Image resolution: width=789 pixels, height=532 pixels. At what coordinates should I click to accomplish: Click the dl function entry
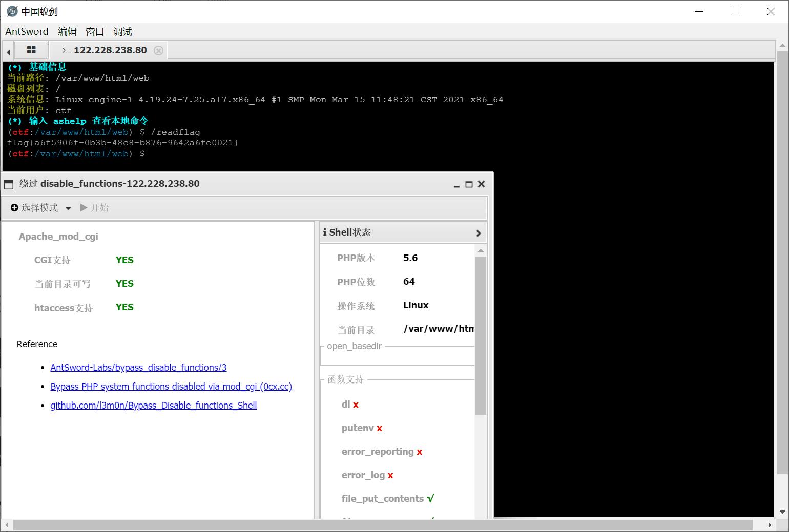click(350, 405)
